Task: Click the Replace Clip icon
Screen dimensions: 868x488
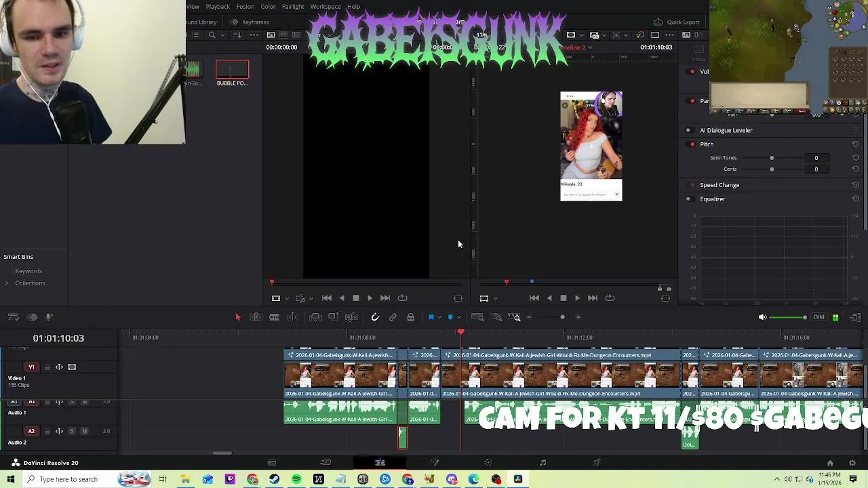Action: pyautogui.click(x=351, y=317)
